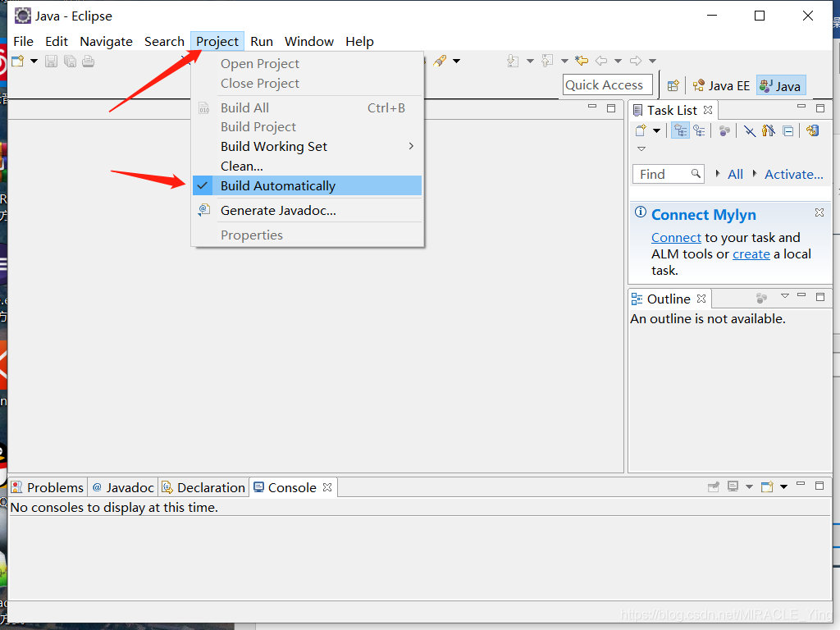Viewport: 840px width, 630px height.
Task: Click the Forward navigation arrow icon
Action: click(636, 61)
